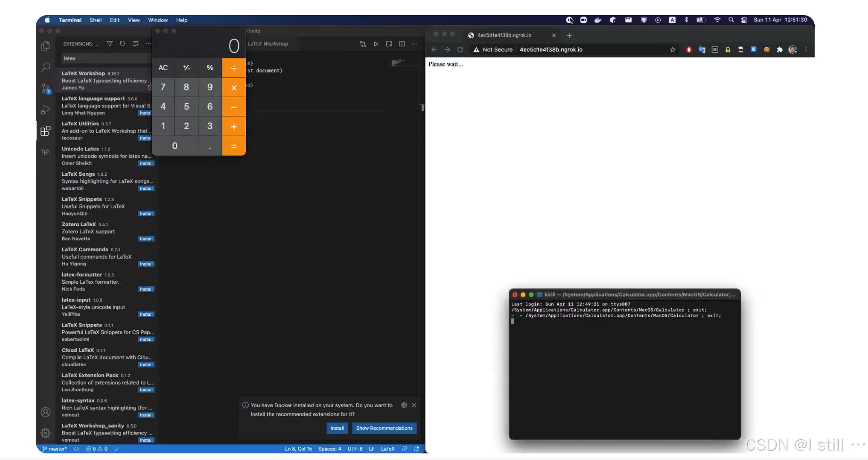The image size is (868, 460).
Task: Open the Chrome profile avatar
Action: (x=793, y=50)
